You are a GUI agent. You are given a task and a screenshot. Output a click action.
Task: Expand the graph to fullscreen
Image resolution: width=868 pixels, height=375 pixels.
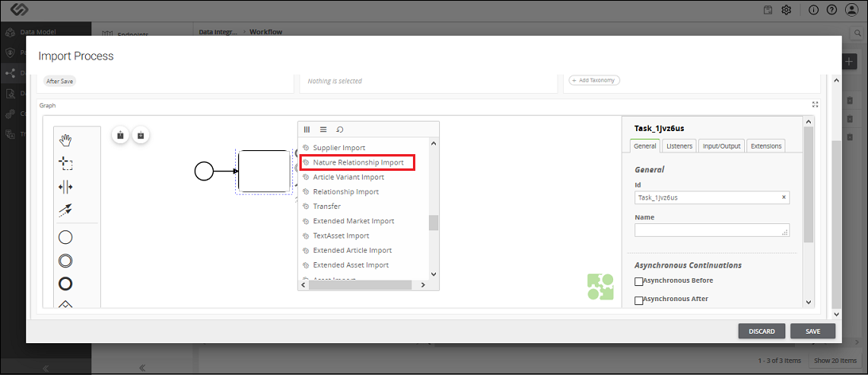[x=815, y=104]
